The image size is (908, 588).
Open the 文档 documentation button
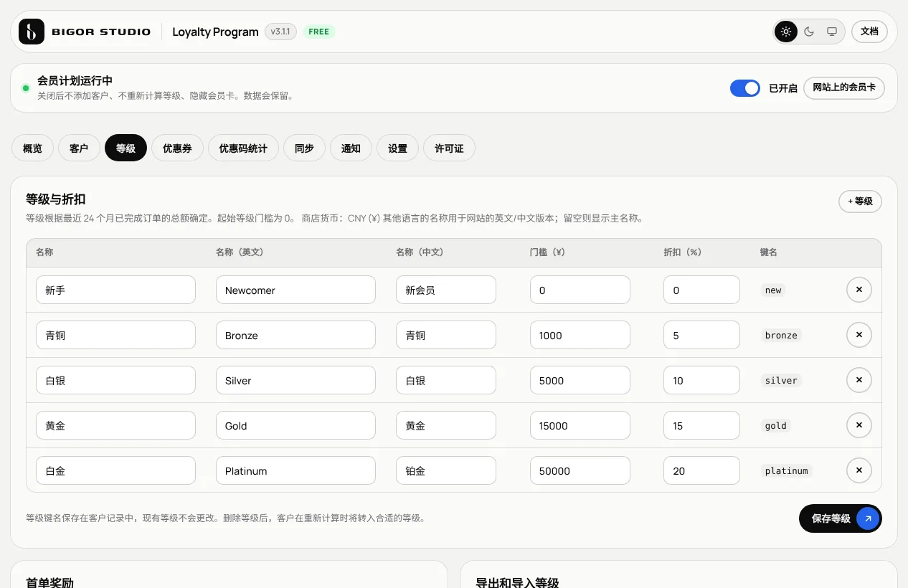click(869, 32)
